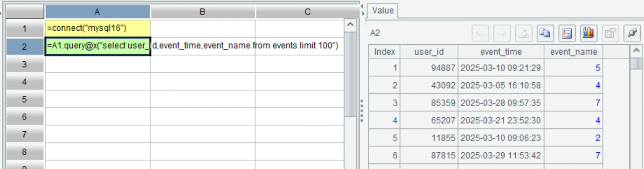Click event_time 2025-03-29 11:53:42
The height and width of the screenshot is (169, 644).
[x=501, y=155]
